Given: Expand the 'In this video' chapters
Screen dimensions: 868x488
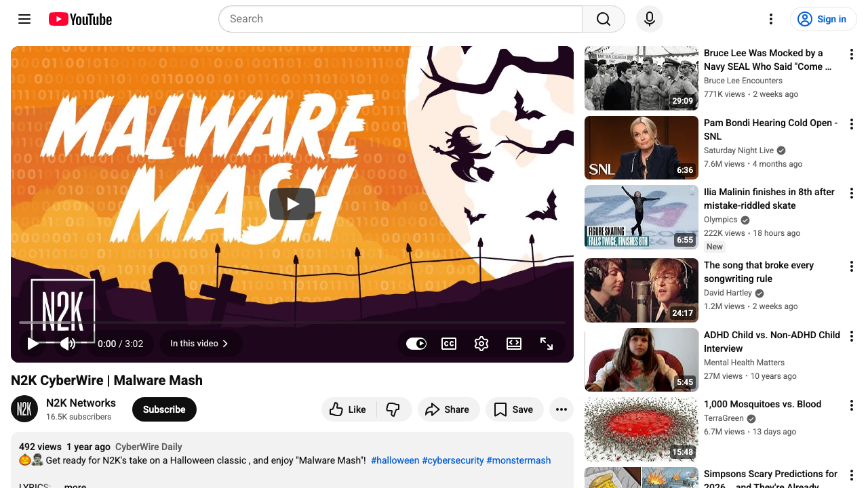Looking at the screenshot, I should click(200, 344).
